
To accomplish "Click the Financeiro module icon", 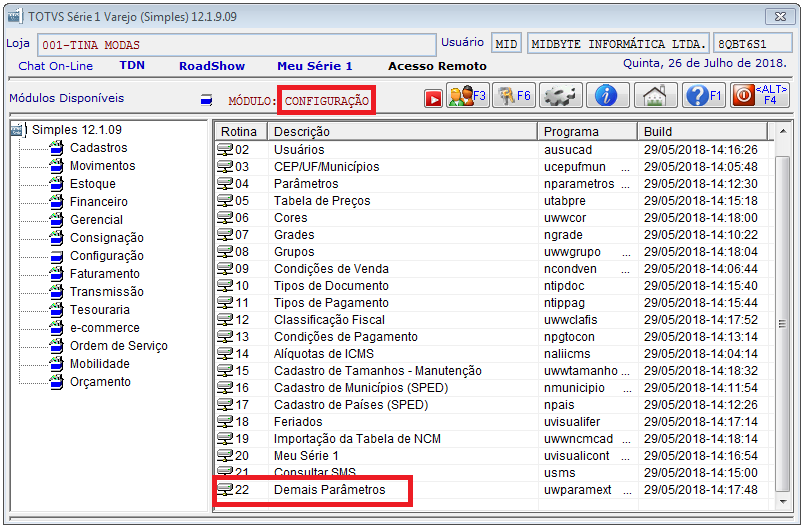I will coord(57,202).
